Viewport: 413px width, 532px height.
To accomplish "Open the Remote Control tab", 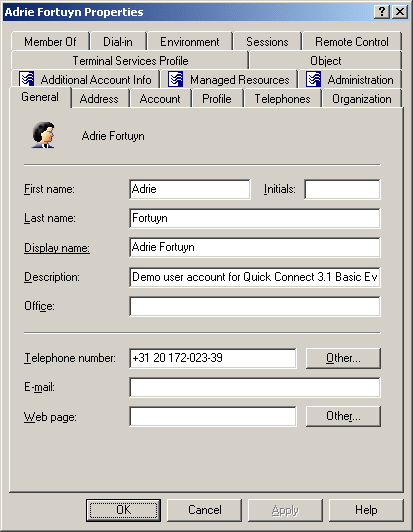I will [352, 42].
